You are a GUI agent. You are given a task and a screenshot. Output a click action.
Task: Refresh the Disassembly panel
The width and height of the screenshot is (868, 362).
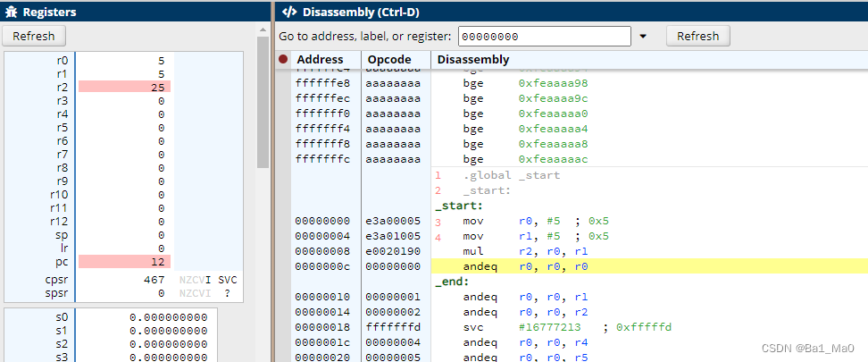coord(698,36)
